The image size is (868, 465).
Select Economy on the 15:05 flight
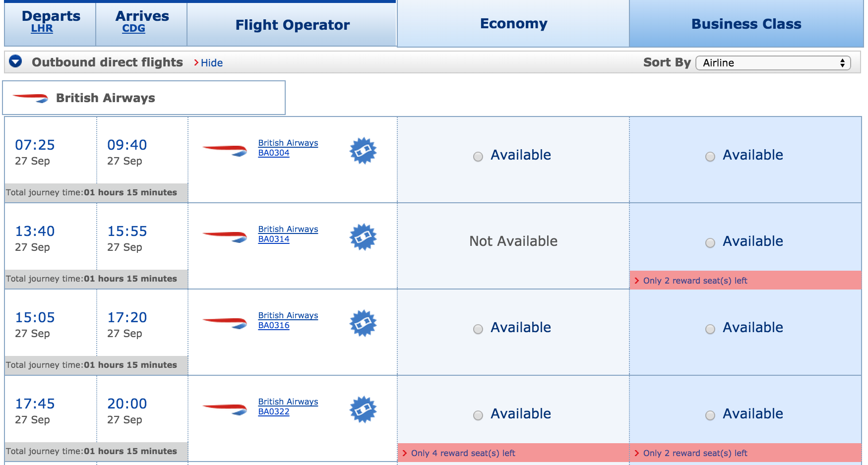tap(478, 329)
